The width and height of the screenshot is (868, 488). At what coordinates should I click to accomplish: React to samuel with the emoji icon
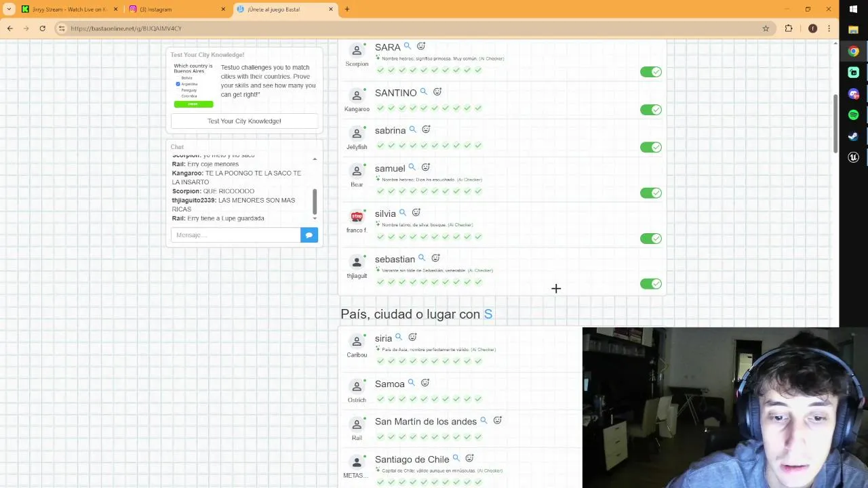[x=425, y=167]
